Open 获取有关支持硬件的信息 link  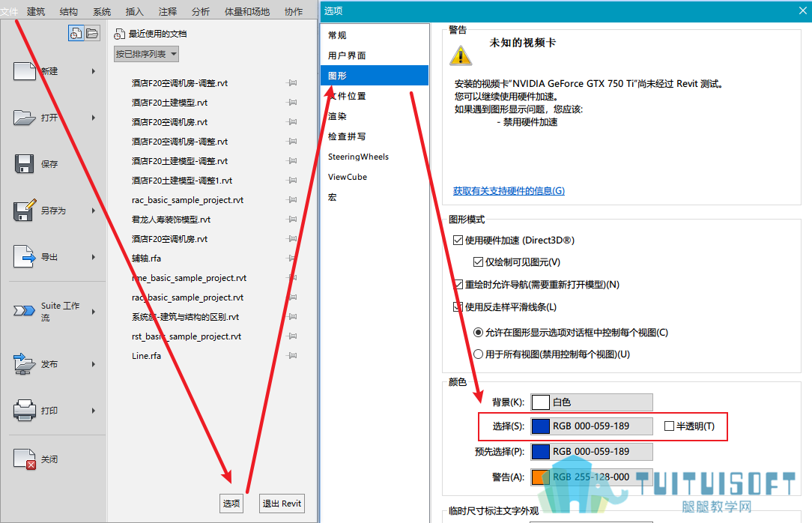(x=509, y=191)
